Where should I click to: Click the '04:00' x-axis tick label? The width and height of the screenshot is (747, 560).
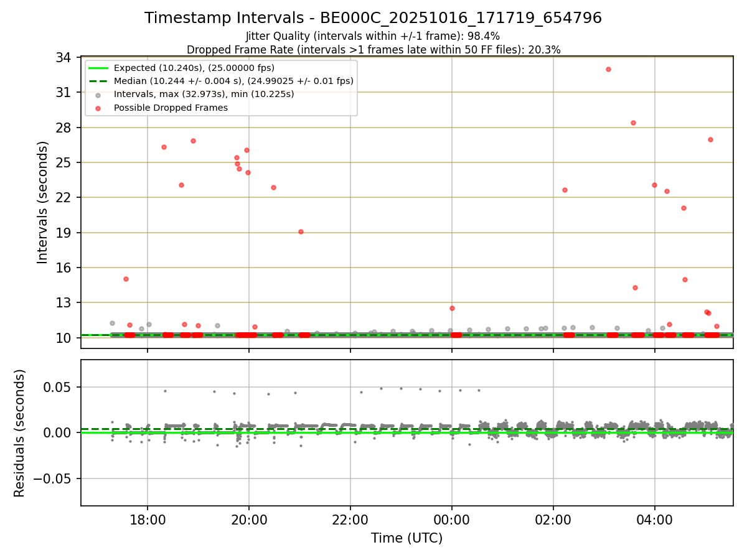coord(655,520)
